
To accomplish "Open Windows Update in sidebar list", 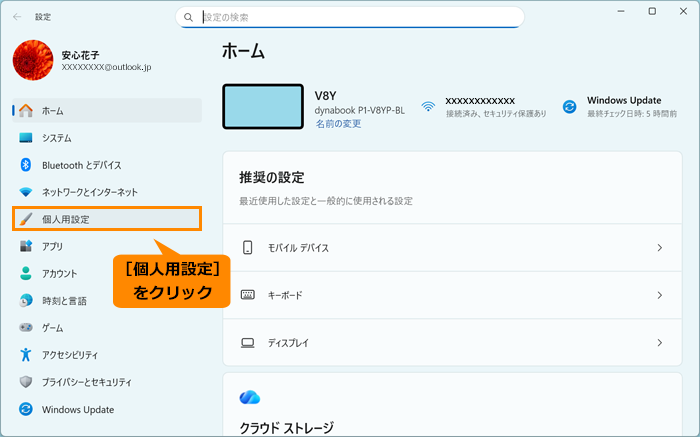I will coord(107,409).
